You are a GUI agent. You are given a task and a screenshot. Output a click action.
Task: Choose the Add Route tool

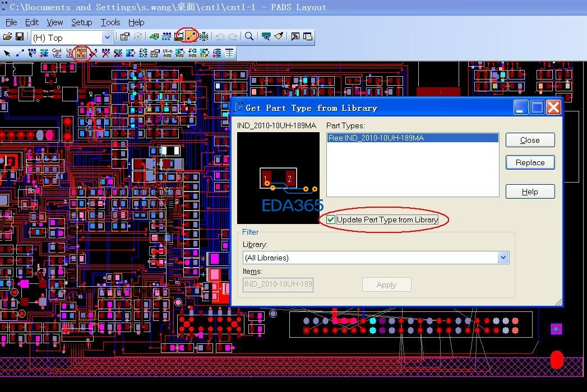point(32,54)
